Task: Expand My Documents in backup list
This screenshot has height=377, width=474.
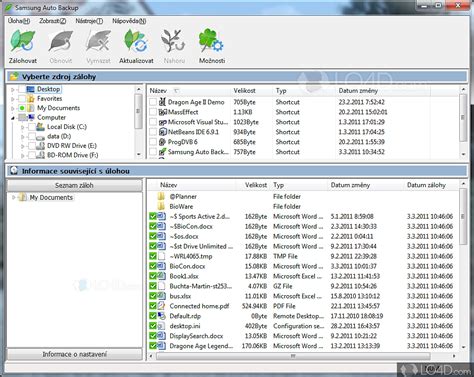Action: (13, 197)
